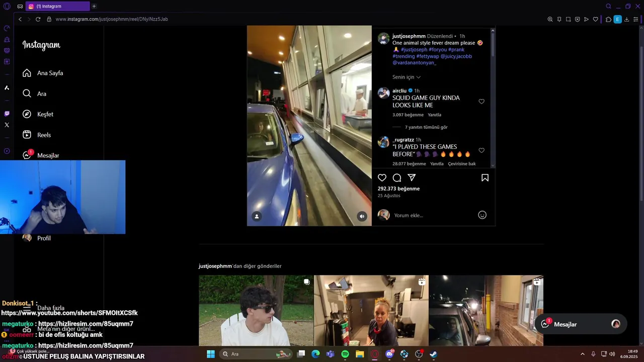Open the Opera GX Corner gamepad icon

coord(7,28)
